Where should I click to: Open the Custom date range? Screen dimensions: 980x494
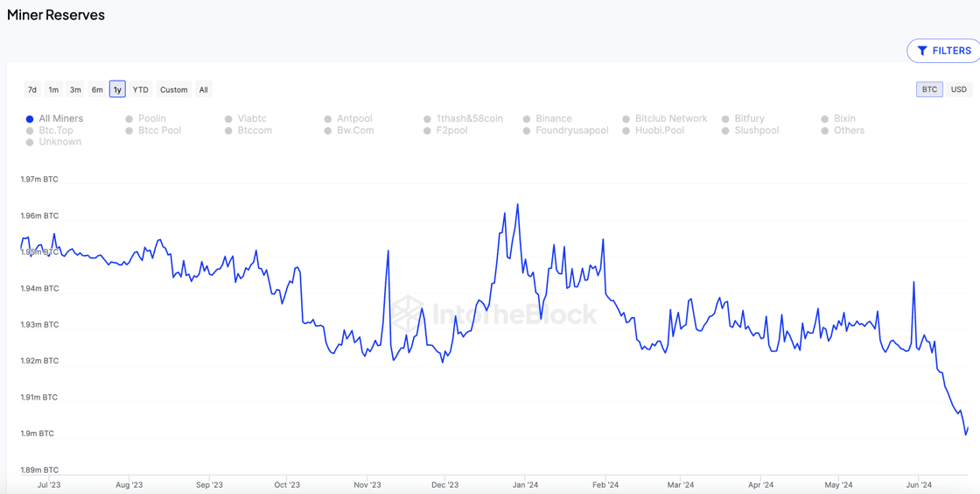tap(173, 89)
